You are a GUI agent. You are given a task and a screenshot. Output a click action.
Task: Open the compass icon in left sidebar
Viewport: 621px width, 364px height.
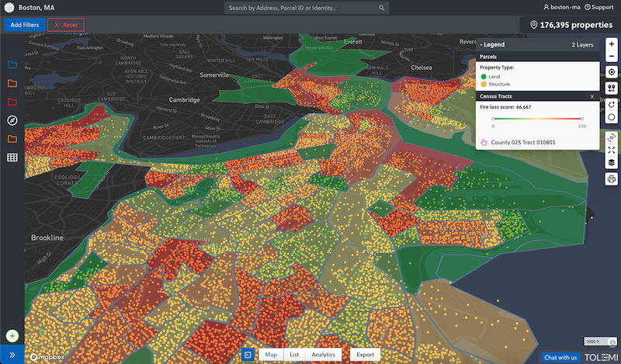point(12,120)
